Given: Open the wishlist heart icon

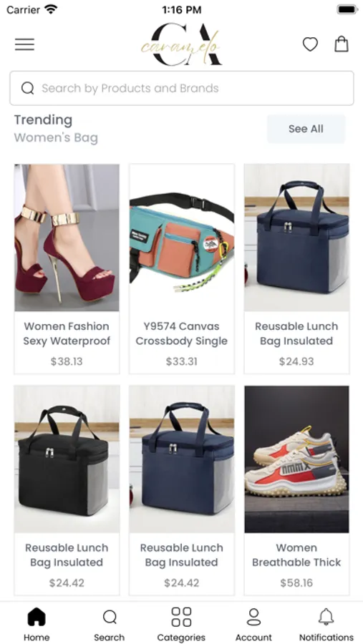Looking at the screenshot, I should 311,44.
